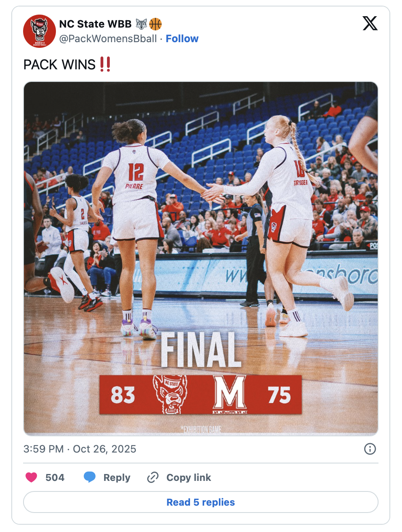Screen dimensions: 402x532
Task: Click the wolf emoji beside account name
Action: click(141, 24)
